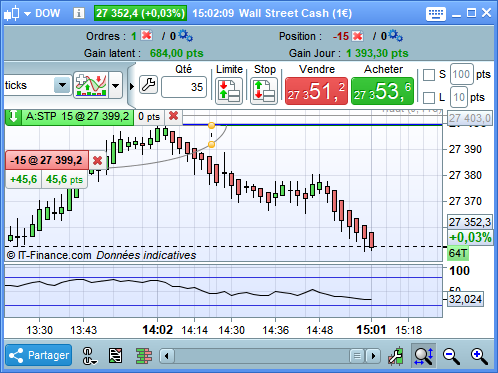498x373 pixels.
Task: Click the S points field showing 100
Action: pos(462,74)
